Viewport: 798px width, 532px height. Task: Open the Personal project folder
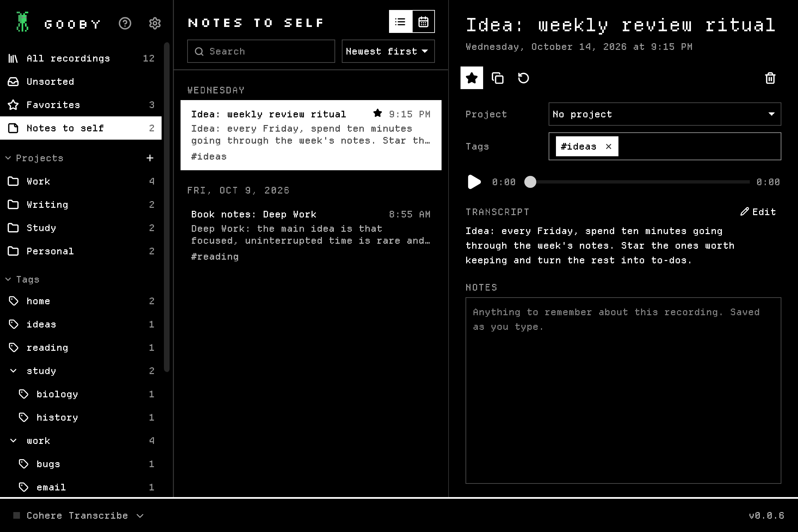(81, 251)
